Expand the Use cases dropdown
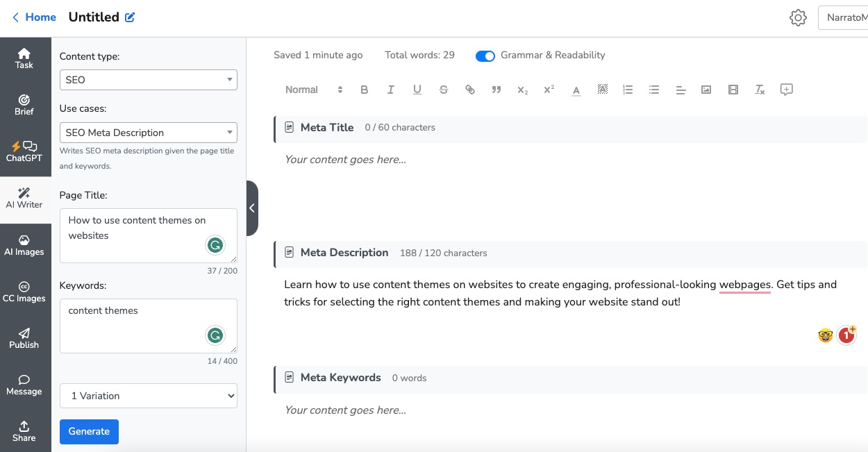868x452 pixels. (148, 133)
